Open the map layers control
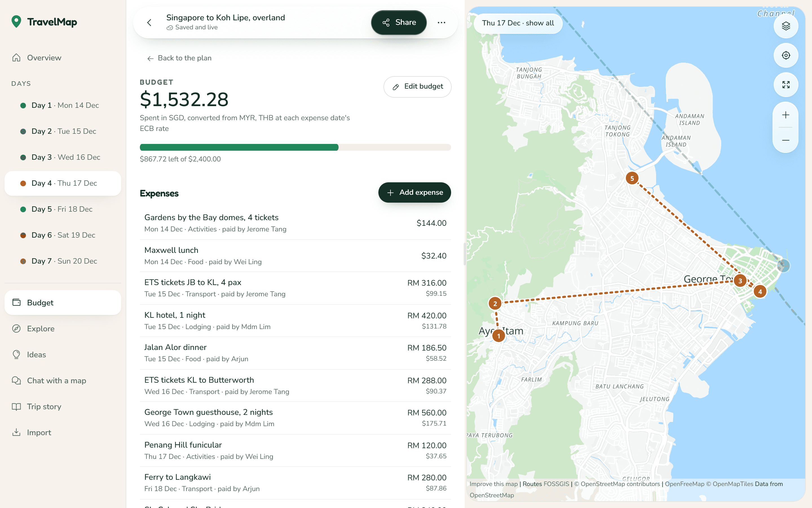812x508 pixels. tap(786, 26)
